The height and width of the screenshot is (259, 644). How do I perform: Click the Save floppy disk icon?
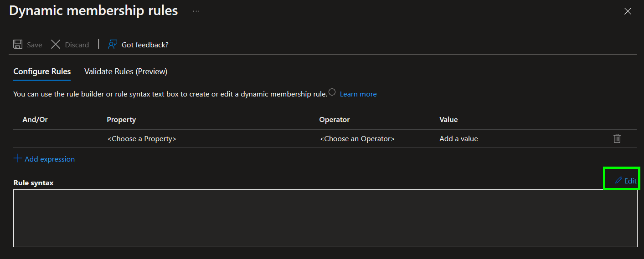coord(18,44)
